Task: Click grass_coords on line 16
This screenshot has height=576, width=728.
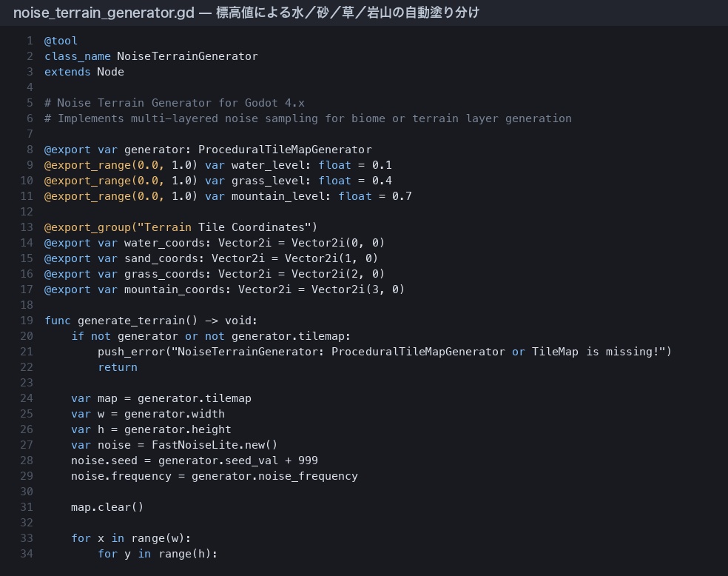Action: 164,274
